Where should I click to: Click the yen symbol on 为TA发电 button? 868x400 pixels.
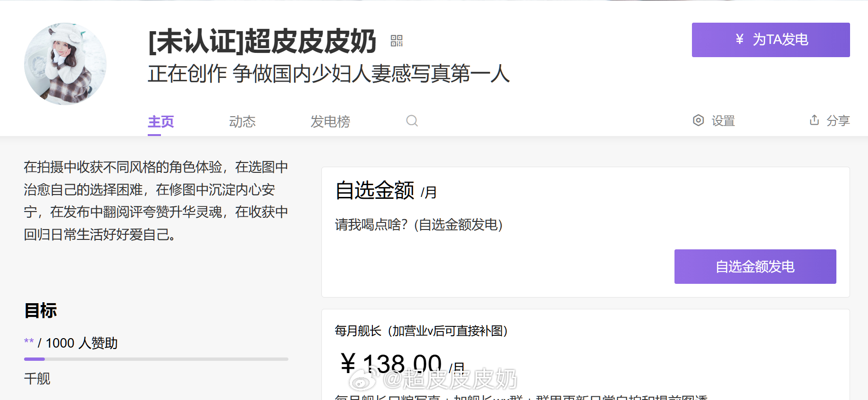coord(740,40)
